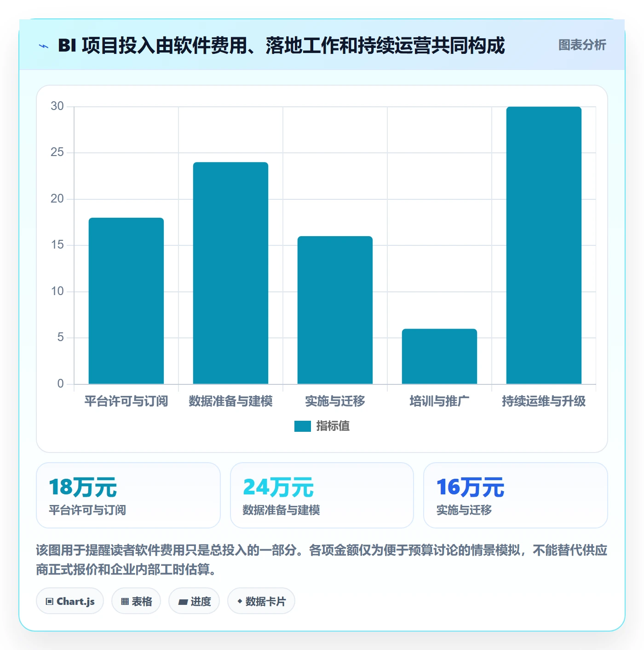Click the 持续运维与升级 axis label
Screen dimensions: 644x650
[544, 401]
